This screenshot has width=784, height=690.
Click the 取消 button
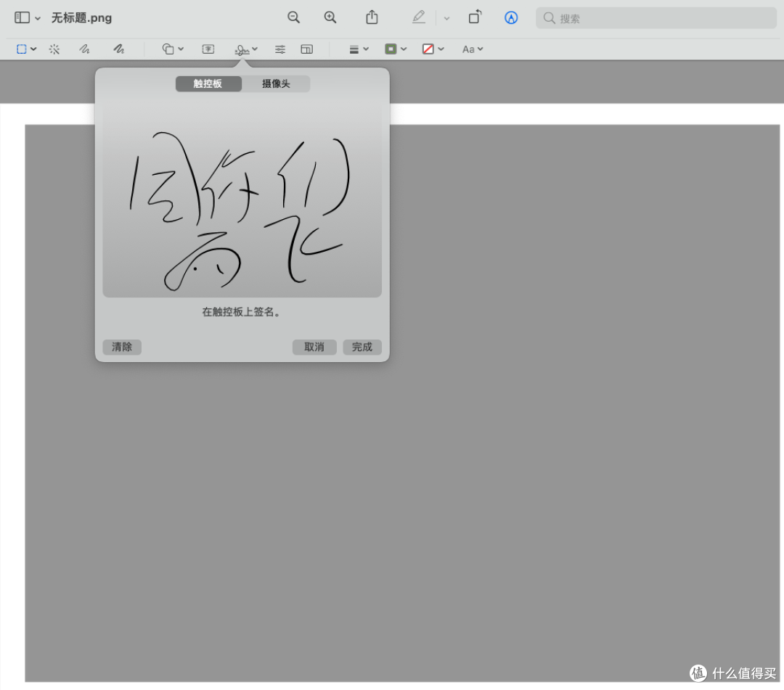(314, 347)
